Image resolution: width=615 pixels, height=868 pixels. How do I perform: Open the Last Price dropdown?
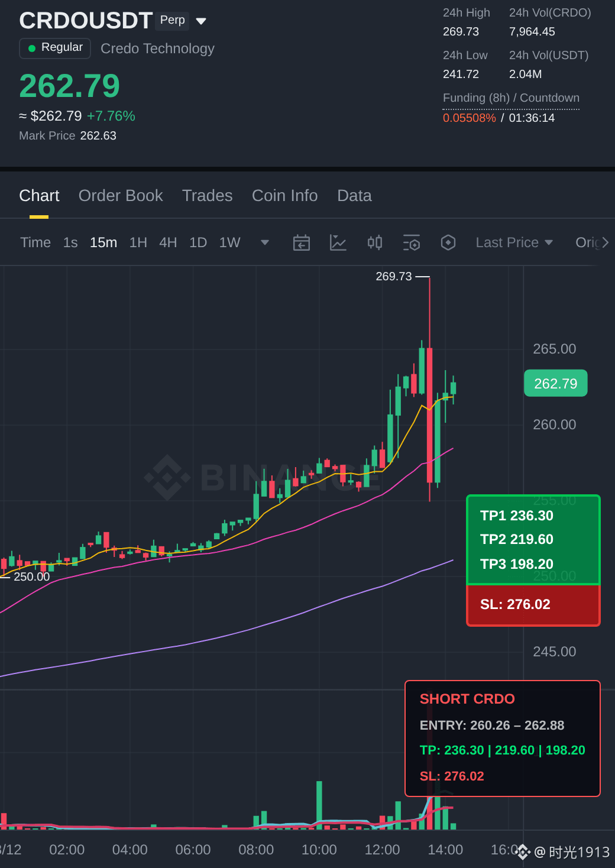click(x=514, y=242)
